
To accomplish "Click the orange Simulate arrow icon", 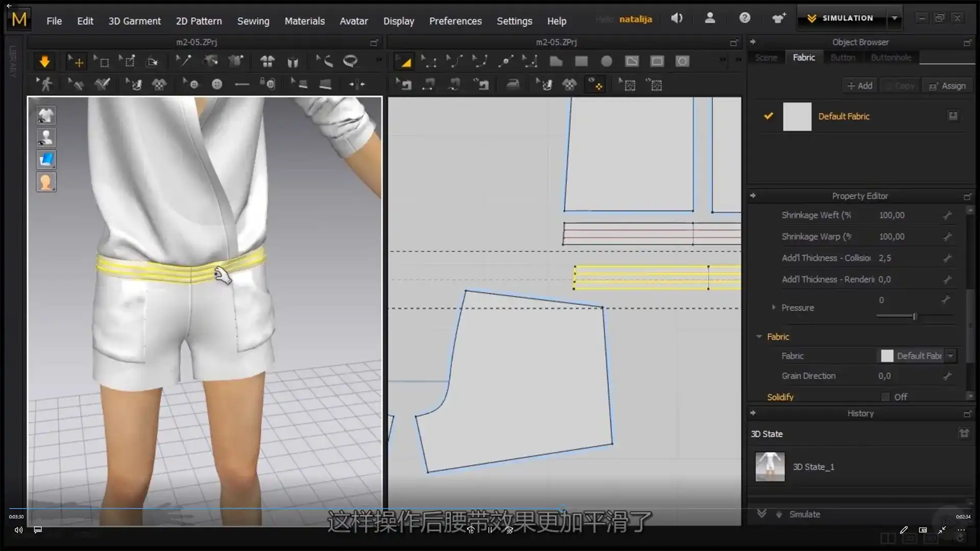I will (44, 62).
